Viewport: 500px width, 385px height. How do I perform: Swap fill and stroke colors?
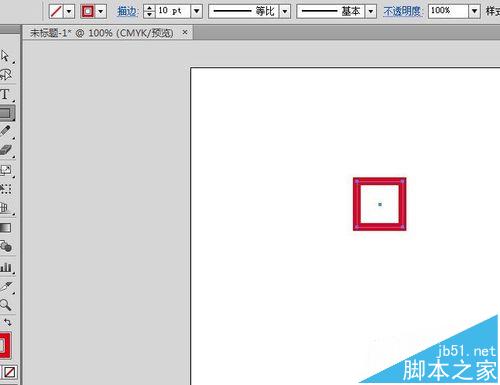(x=7, y=322)
